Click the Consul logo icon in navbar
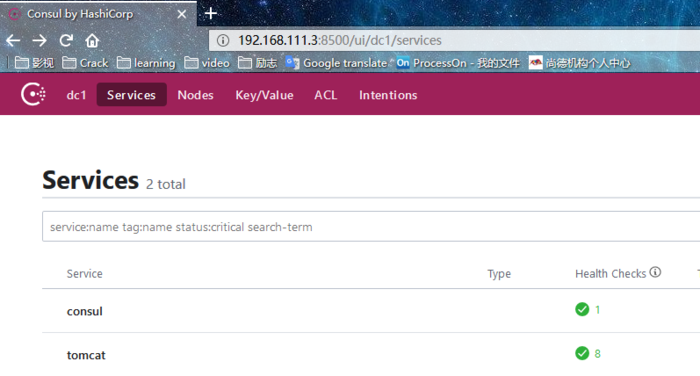 tap(33, 94)
